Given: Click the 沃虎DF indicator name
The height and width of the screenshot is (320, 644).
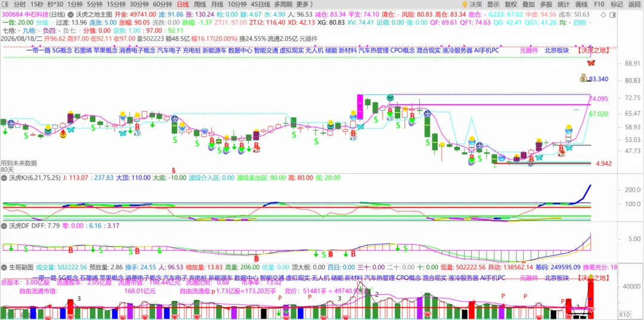Looking at the screenshot, I should (x=19, y=226).
